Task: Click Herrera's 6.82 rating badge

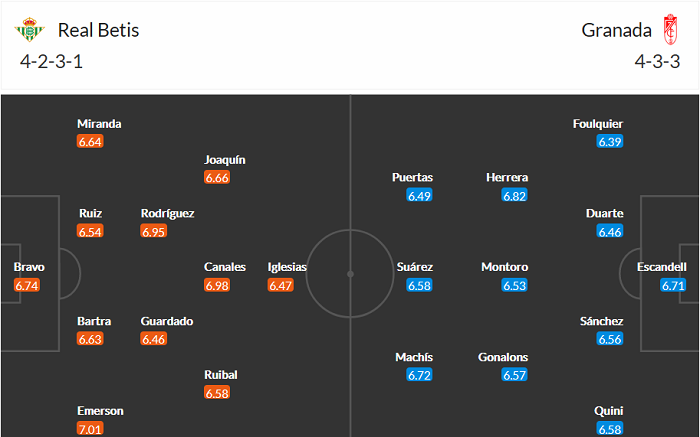Action: coord(515,195)
